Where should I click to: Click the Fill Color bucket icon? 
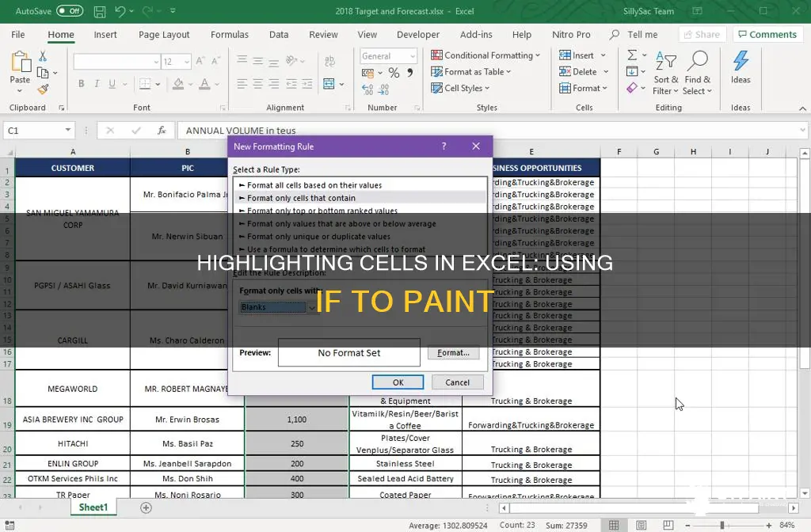178,84
